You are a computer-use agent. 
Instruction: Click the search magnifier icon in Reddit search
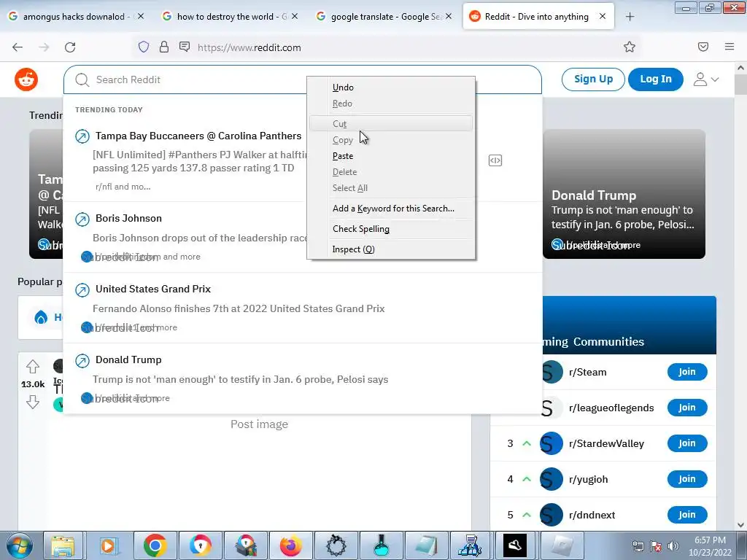82,79
